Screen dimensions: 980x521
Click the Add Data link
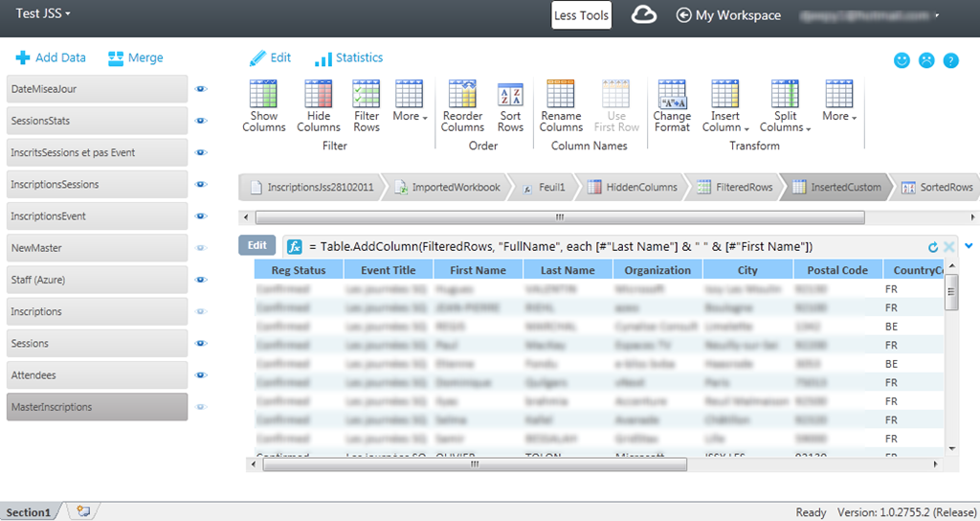52,58
